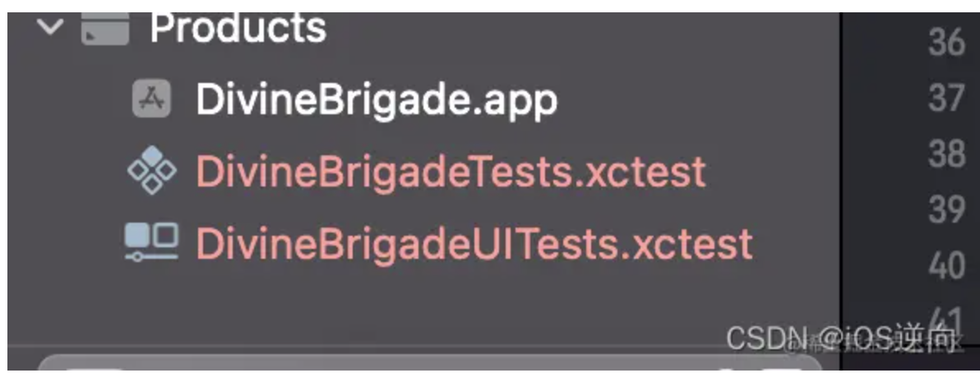Click empty navigator area below DivineBrigadeUITests.xctest
The image size is (980, 373).
(x=423, y=303)
